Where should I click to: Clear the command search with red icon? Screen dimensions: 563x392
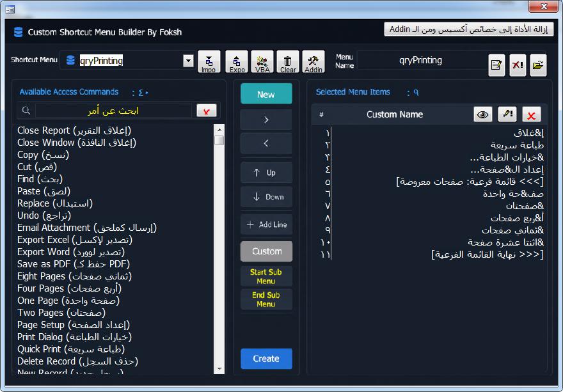click(x=207, y=111)
